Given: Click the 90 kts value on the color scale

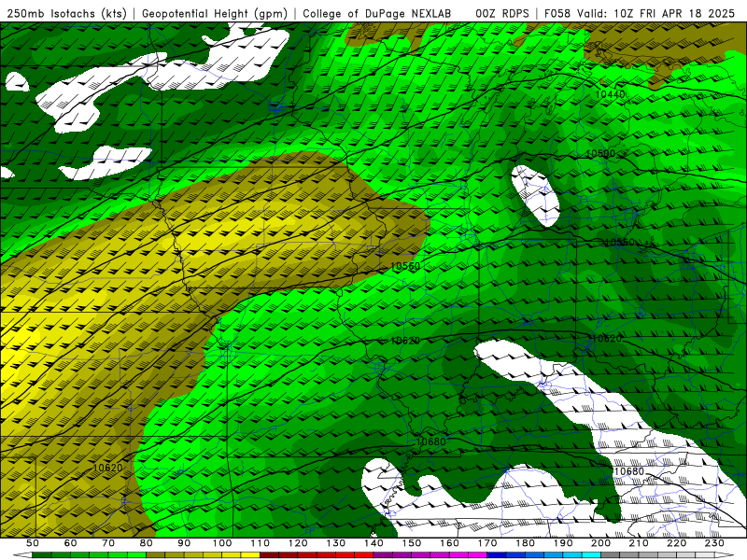Looking at the screenshot, I should coord(184,543).
